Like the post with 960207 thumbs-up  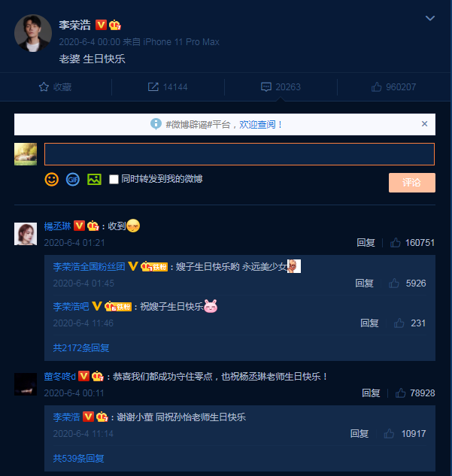point(393,87)
